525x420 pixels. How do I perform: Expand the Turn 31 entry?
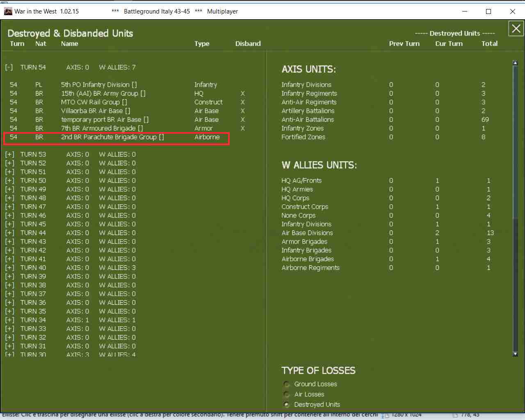(9, 346)
